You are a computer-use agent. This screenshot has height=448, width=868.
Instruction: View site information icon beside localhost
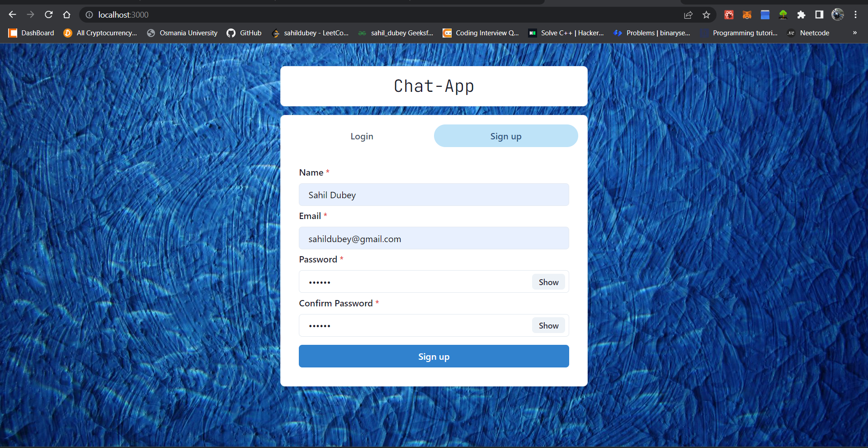[x=90, y=15]
